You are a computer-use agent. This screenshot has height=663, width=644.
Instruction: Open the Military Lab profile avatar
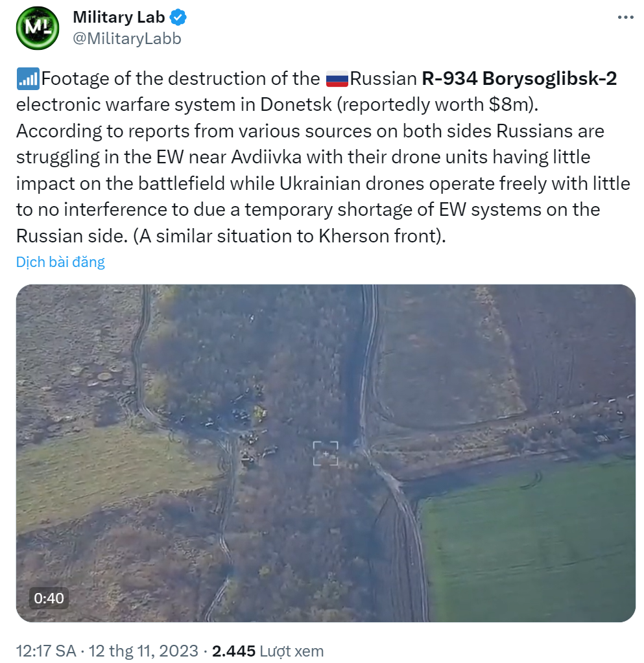point(37,28)
